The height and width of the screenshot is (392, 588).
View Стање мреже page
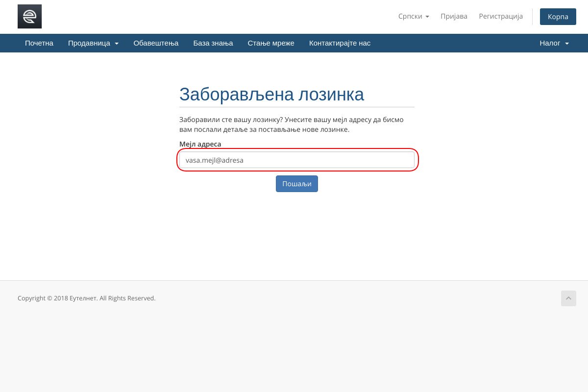tap(271, 43)
